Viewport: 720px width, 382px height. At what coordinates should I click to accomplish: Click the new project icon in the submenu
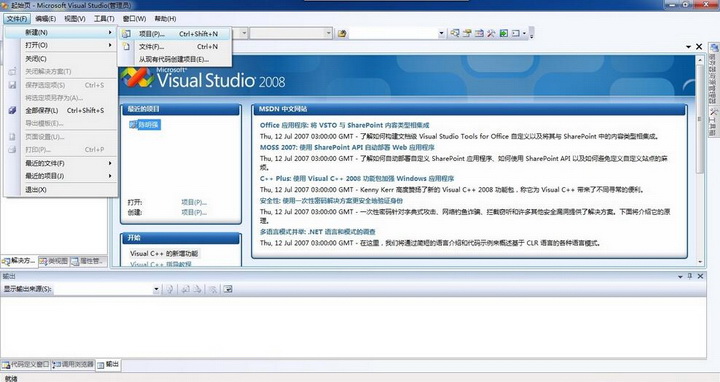(x=126, y=34)
